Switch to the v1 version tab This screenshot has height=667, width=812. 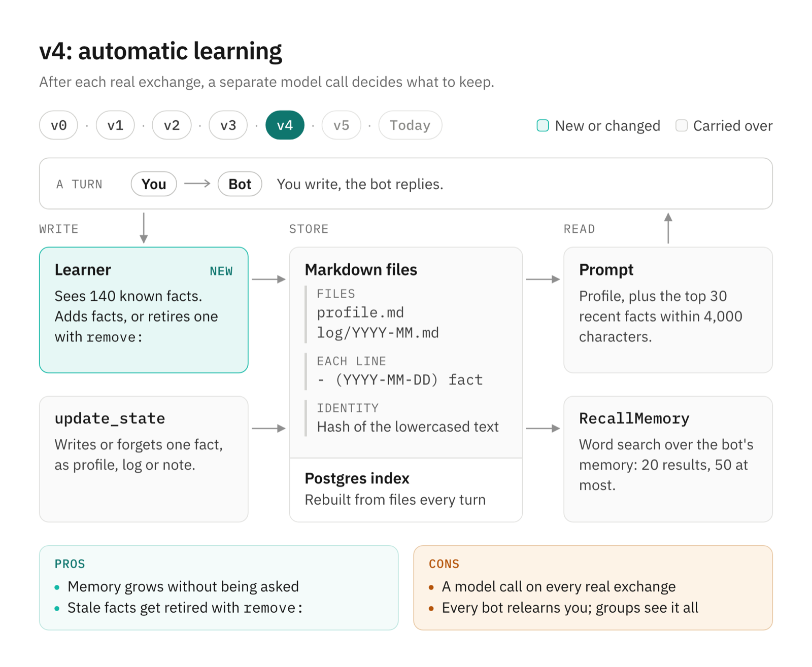click(115, 125)
